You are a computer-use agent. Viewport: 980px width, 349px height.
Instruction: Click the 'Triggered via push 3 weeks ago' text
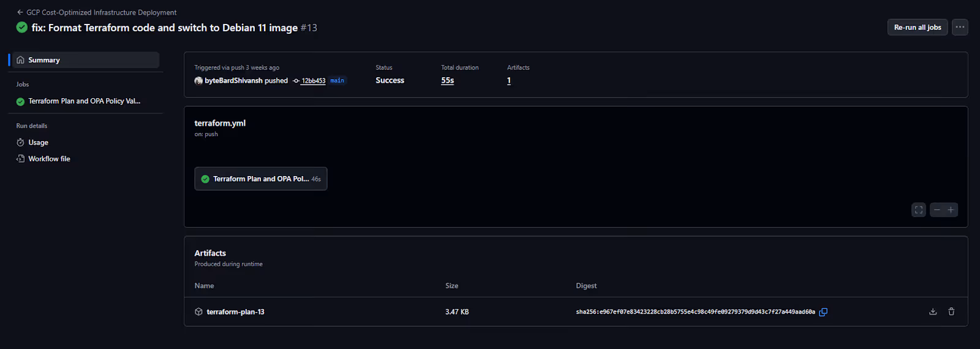(x=236, y=67)
